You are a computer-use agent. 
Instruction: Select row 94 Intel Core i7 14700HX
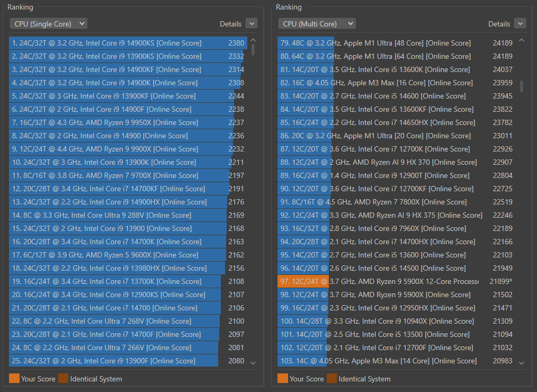(397, 242)
